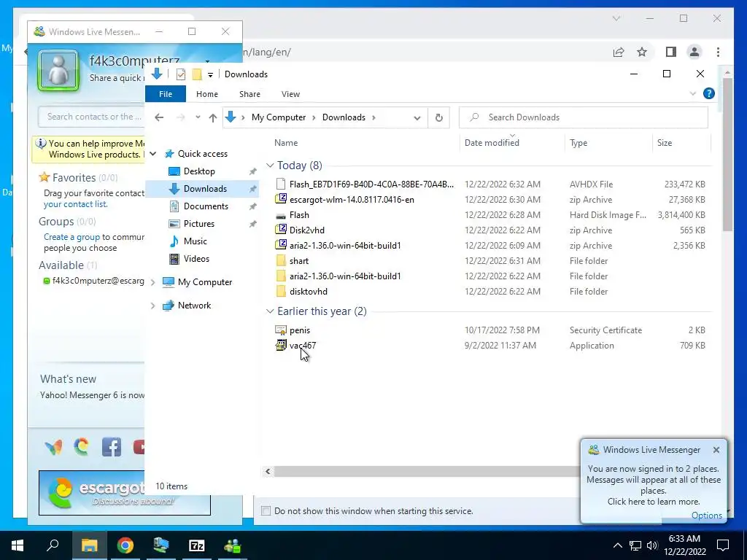Open the disktovhd folder
Image resolution: width=747 pixels, height=560 pixels.
point(309,292)
